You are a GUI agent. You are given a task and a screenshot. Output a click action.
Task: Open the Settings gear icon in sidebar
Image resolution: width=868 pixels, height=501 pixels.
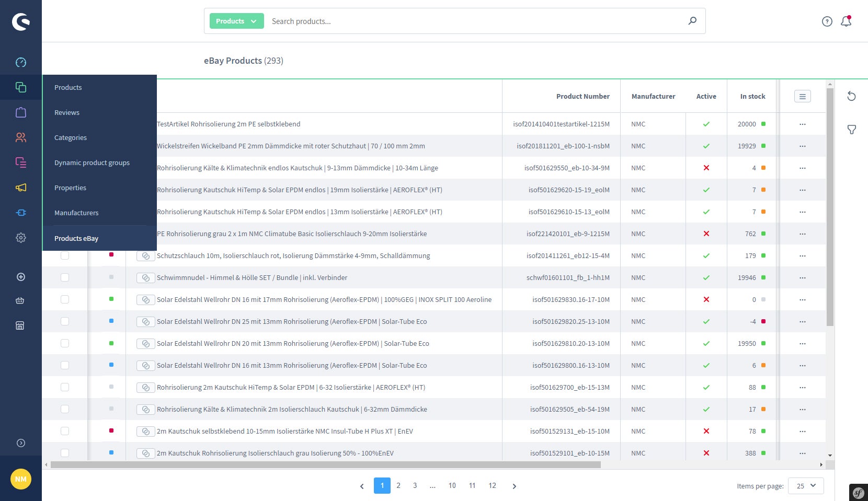pos(21,238)
